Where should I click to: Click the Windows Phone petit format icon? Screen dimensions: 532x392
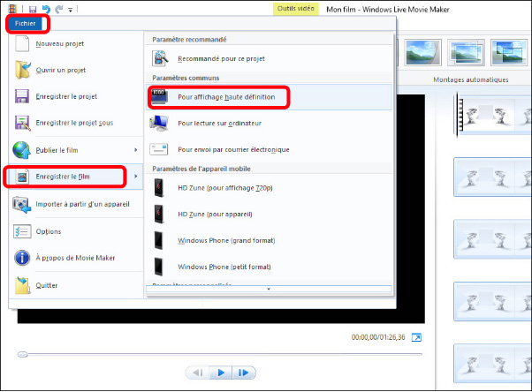coord(158,267)
